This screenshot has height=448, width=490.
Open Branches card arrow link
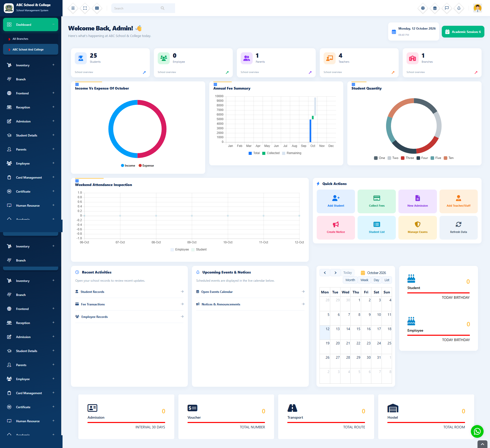coord(476,72)
